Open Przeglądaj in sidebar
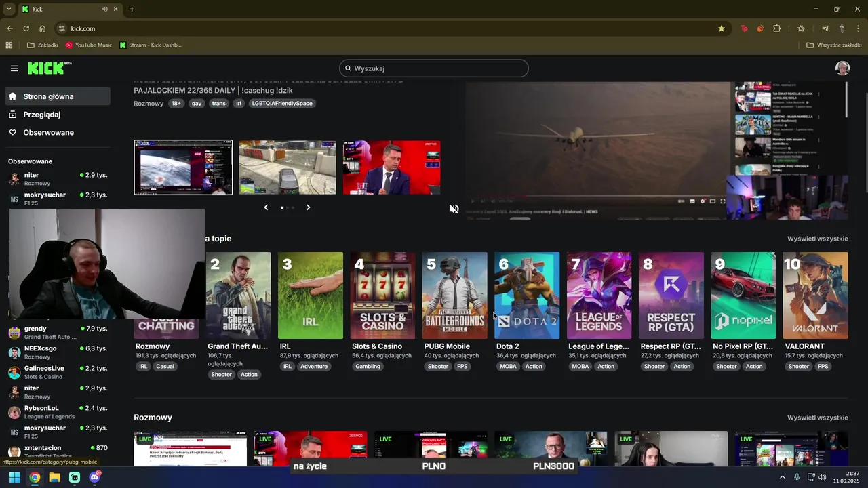Viewport: 868px width, 488px height. tap(58, 115)
